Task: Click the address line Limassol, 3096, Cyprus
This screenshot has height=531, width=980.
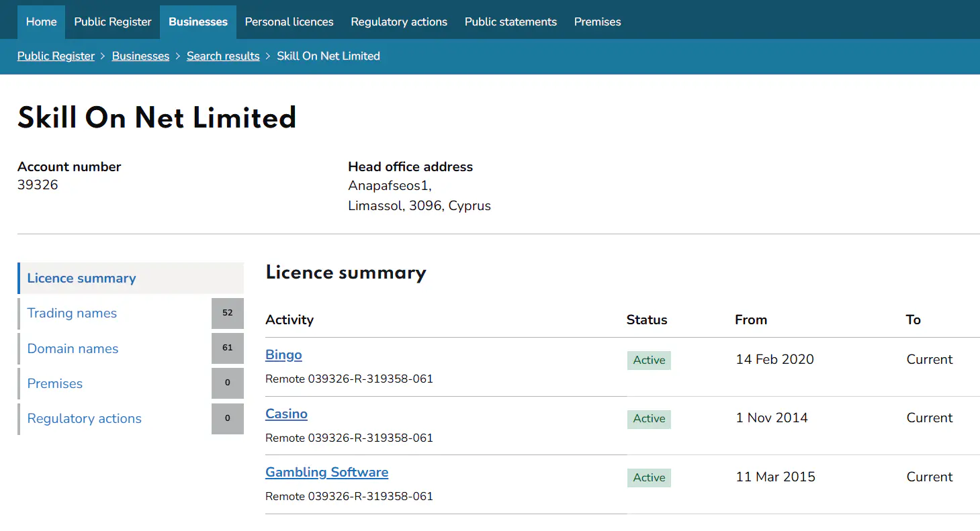Action: pyautogui.click(x=419, y=206)
